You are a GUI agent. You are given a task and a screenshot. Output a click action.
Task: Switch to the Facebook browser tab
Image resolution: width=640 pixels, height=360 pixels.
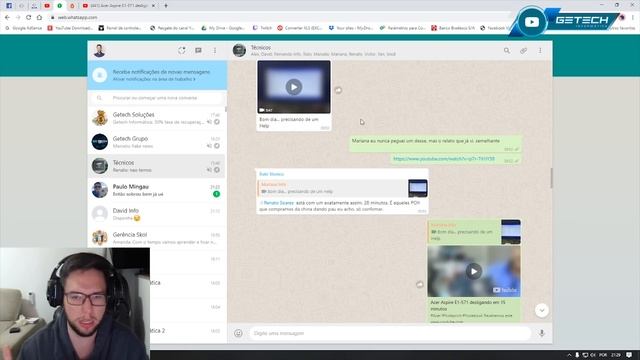9,6
